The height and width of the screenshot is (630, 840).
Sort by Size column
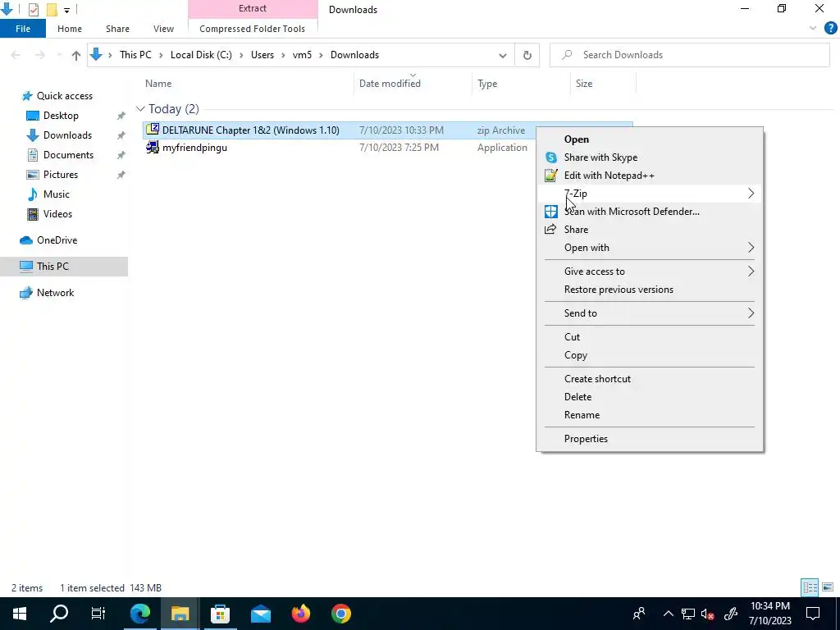(603, 84)
